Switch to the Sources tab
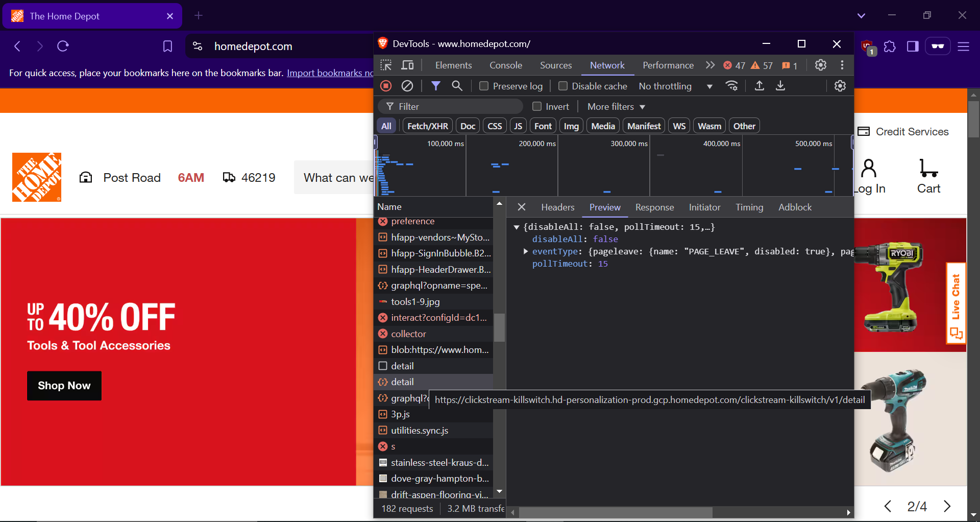Viewport: 980px width, 522px height. (x=556, y=65)
